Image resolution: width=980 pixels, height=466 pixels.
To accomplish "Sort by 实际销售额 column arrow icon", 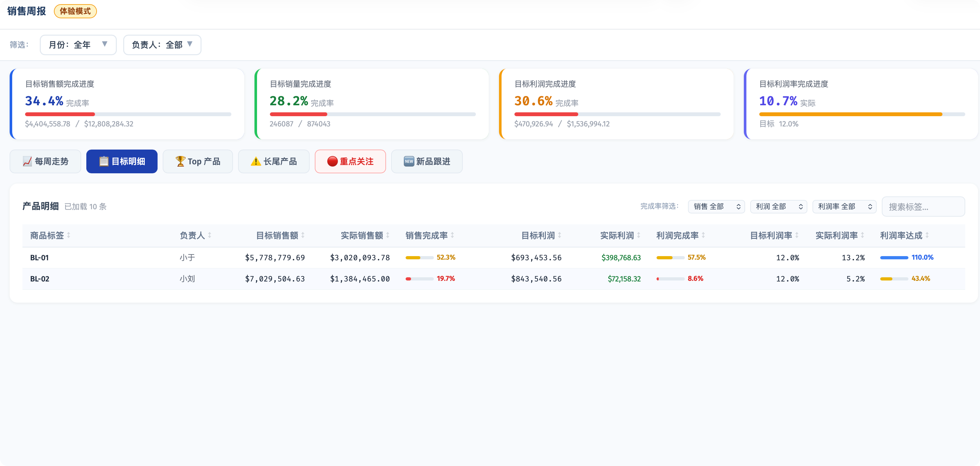I will coord(388,236).
